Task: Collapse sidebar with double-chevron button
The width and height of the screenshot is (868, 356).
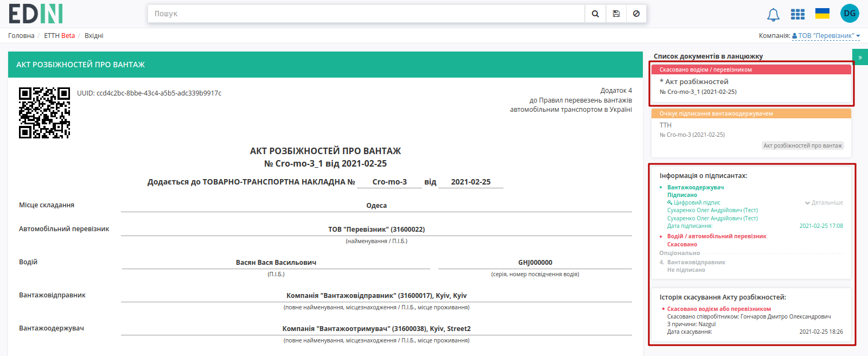Action: click(x=860, y=57)
